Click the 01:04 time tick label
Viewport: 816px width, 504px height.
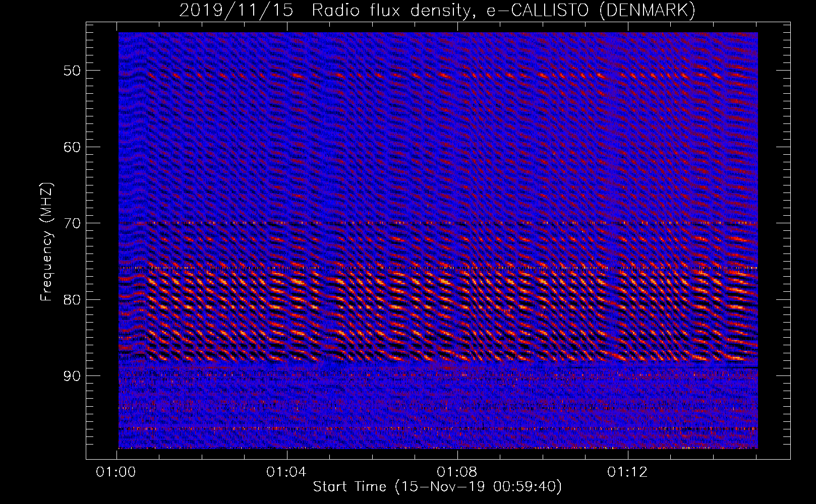tap(286, 472)
